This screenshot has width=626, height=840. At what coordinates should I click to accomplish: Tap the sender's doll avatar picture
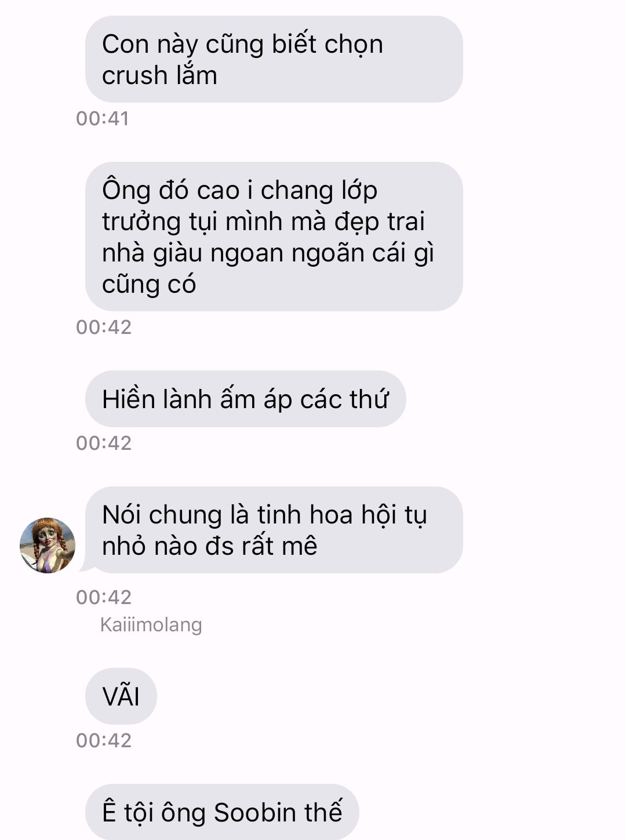tap(48, 546)
